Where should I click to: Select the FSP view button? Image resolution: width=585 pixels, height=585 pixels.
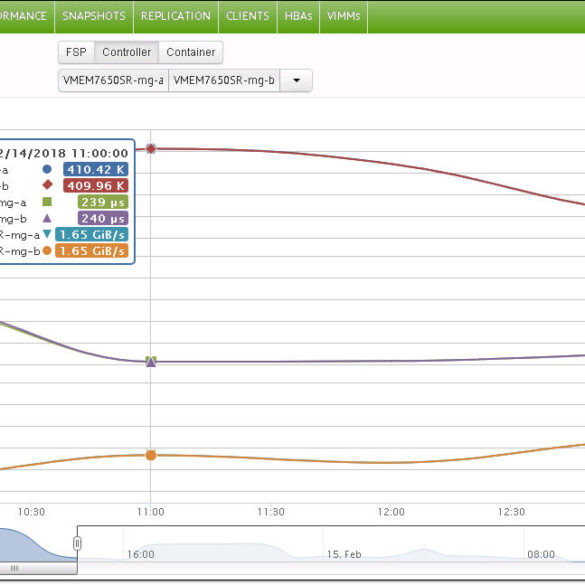[76, 52]
